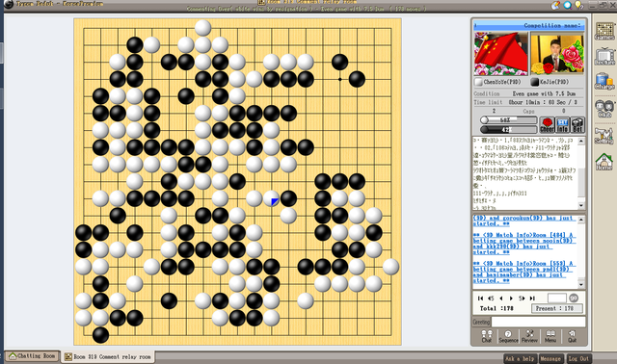Click the 'Even game with 7.5 Dum' text

[x=544, y=93]
